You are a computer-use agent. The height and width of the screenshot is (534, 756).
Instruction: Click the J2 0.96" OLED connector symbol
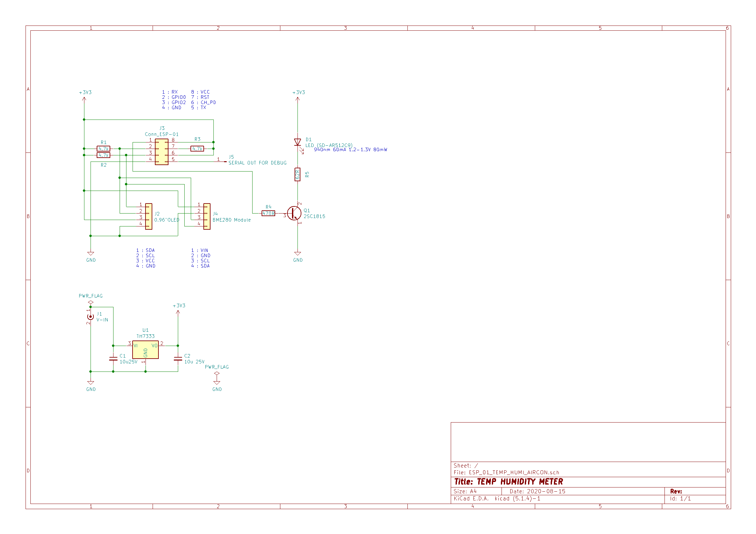[x=149, y=216]
